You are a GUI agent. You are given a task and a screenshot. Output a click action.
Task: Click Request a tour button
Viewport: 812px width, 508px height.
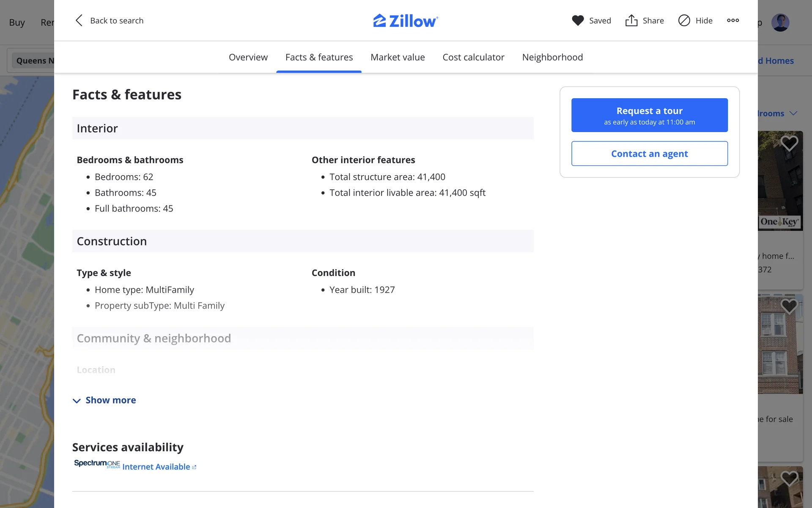point(649,115)
